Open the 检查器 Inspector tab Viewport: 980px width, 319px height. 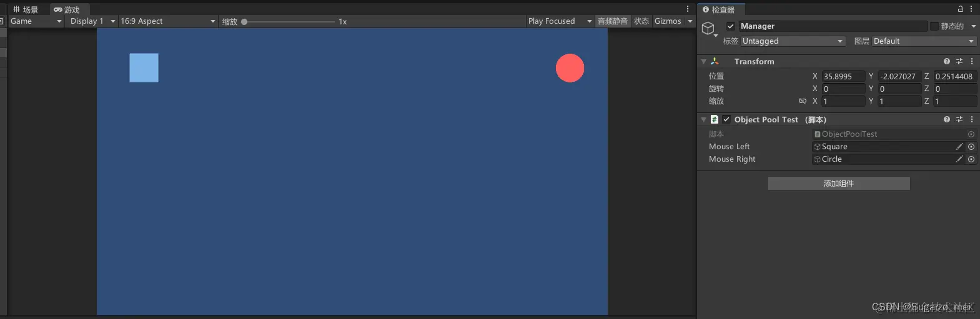[x=719, y=9]
